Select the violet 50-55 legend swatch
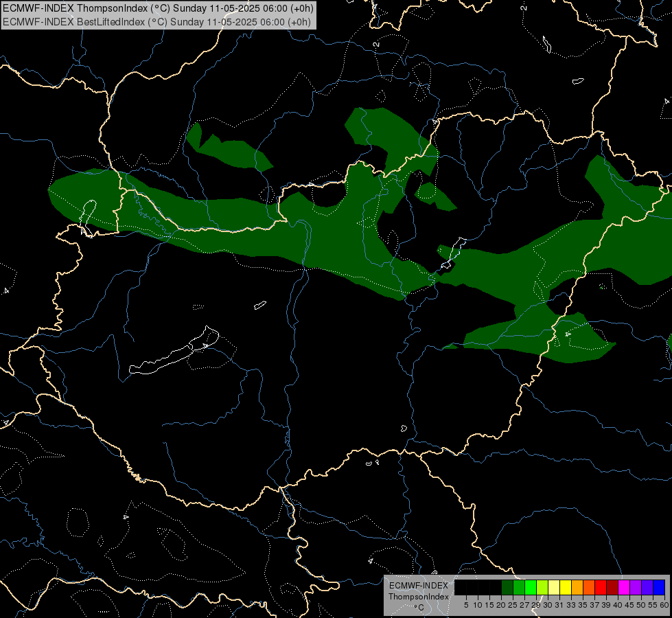The width and height of the screenshot is (672, 618). pos(647,588)
